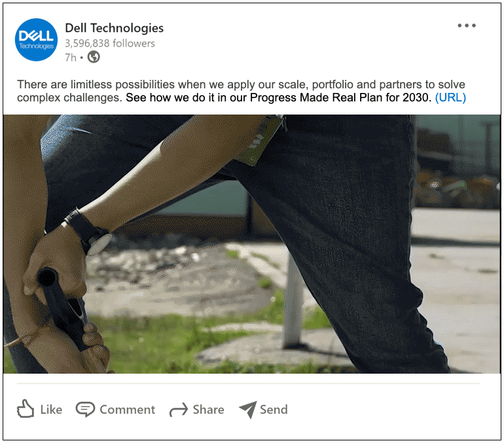Screen dimensions: 504x445
Task: Follow the blue (URL) link in post
Action: point(450,98)
